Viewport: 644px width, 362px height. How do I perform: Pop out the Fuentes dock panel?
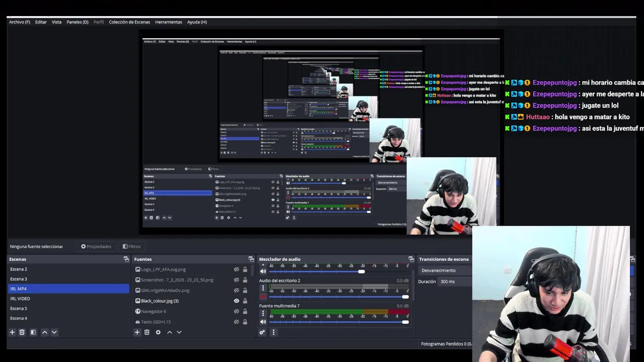coord(251,259)
